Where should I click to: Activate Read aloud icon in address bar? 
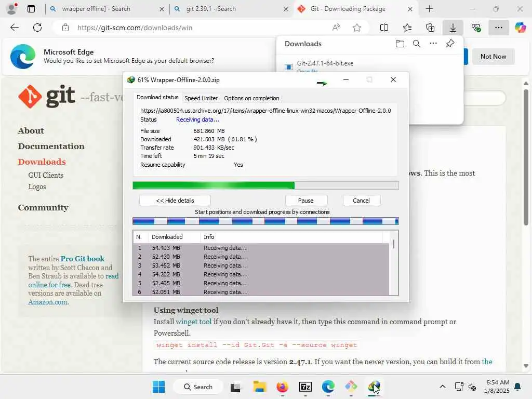point(336,28)
